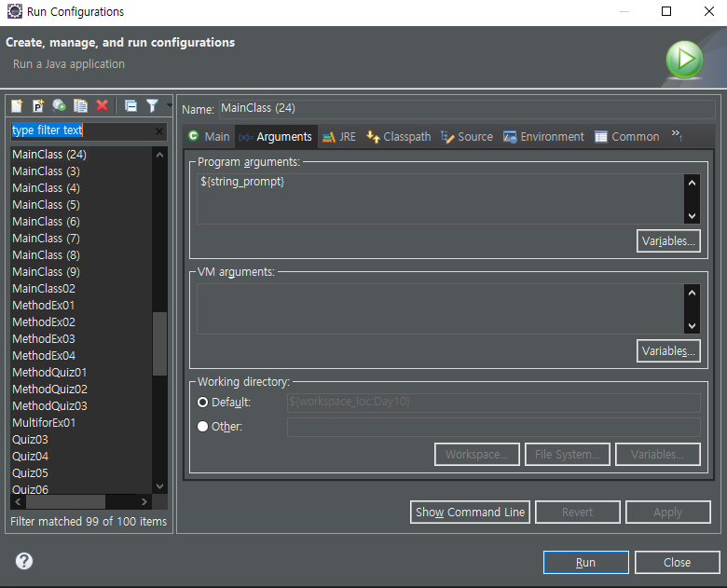
Task: Click the Revert button
Action: click(578, 512)
